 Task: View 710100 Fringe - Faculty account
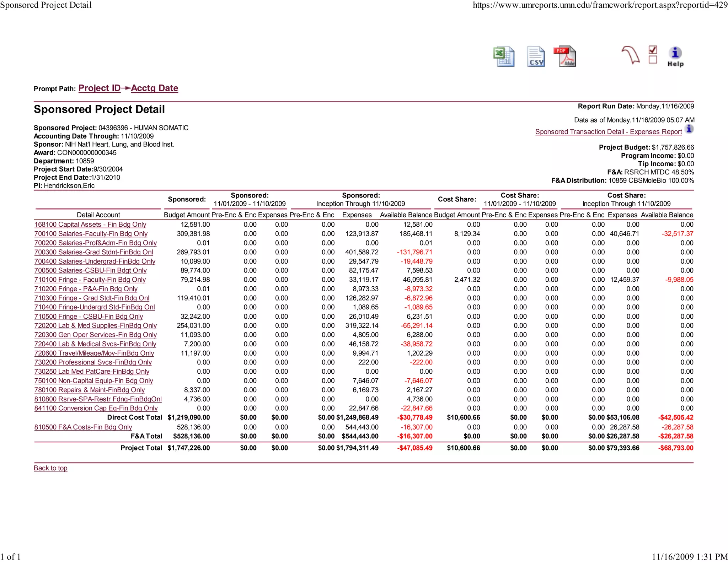(x=90, y=280)
